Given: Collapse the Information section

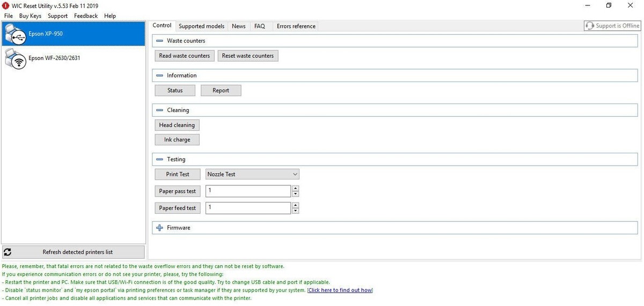Looking at the screenshot, I should pos(159,76).
